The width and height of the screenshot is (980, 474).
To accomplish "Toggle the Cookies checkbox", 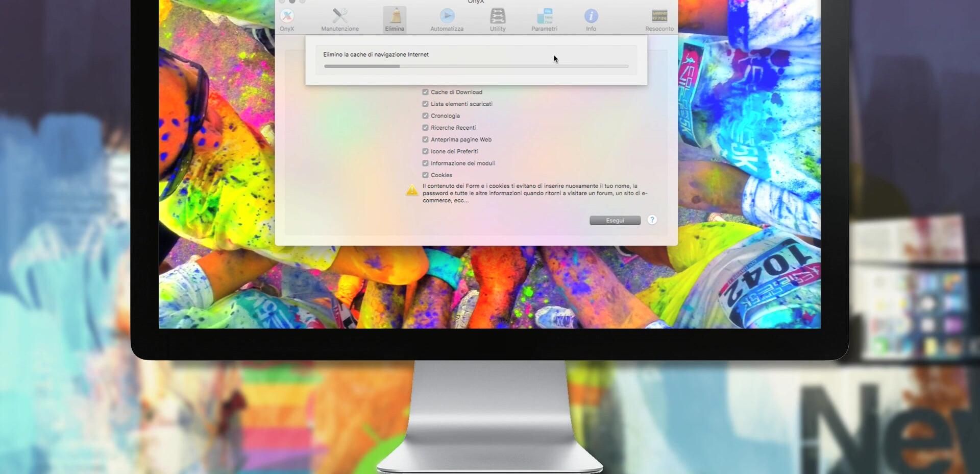I will (425, 175).
